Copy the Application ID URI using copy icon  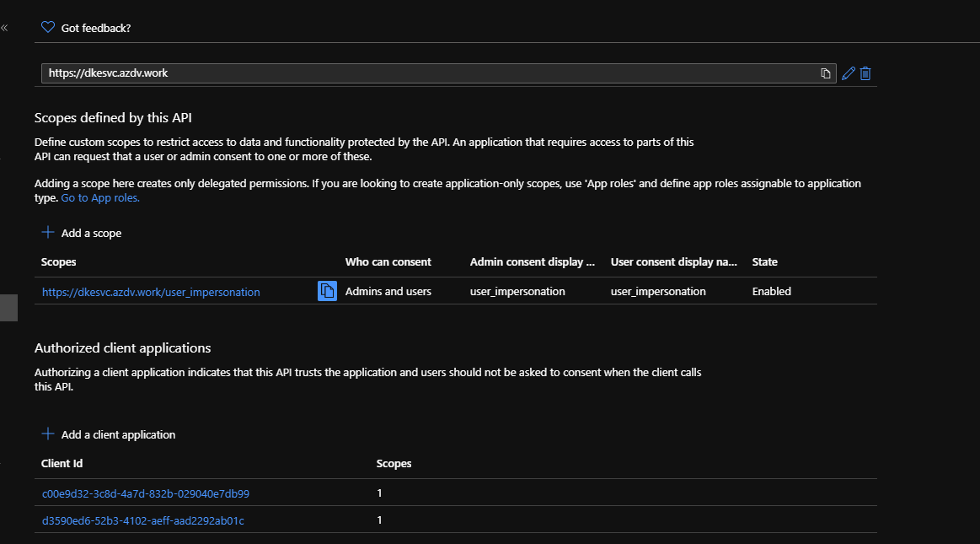[x=825, y=73]
